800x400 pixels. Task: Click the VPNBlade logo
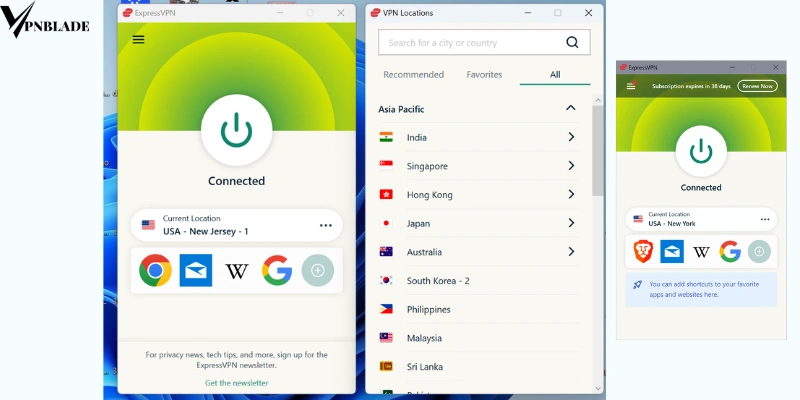(x=45, y=19)
